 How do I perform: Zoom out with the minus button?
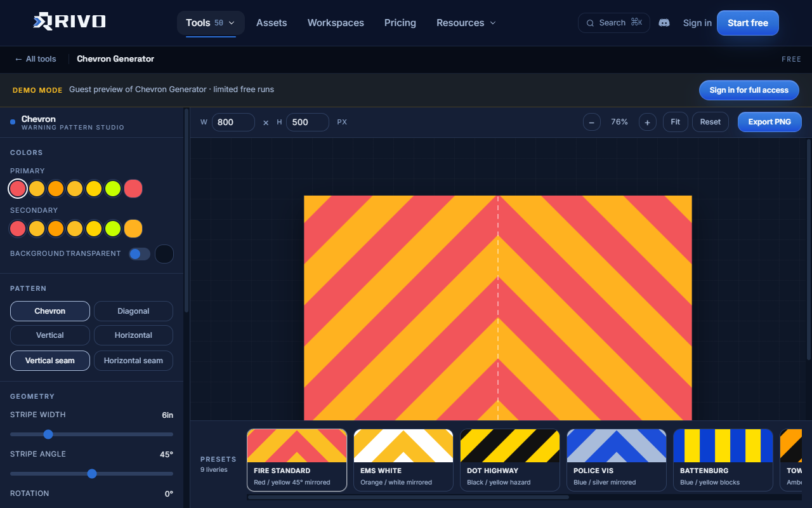point(592,122)
